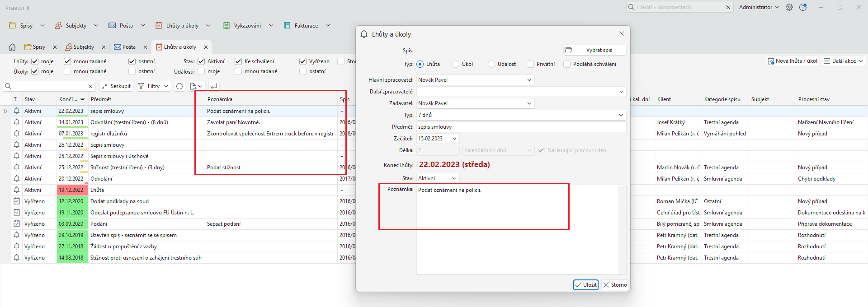The width and height of the screenshot is (868, 307).
Task: Check Podléhá schválení option
Action: pos(567,64)
